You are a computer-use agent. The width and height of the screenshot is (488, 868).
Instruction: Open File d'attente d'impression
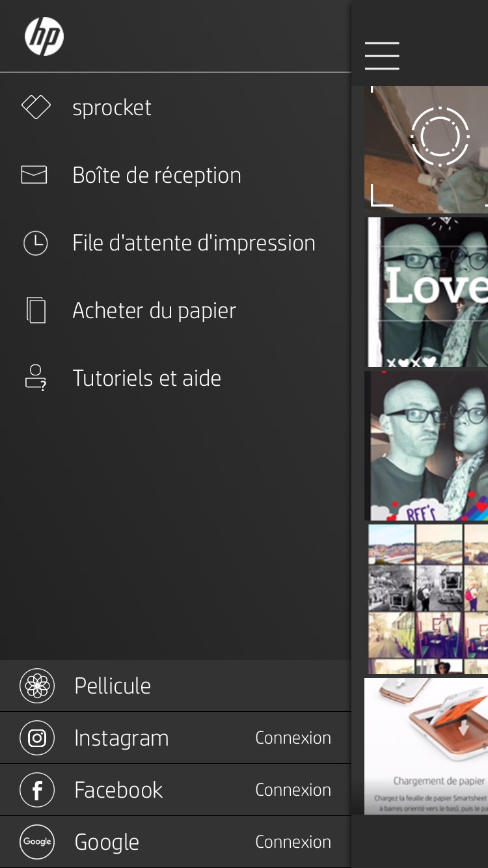tap(194, 243)
